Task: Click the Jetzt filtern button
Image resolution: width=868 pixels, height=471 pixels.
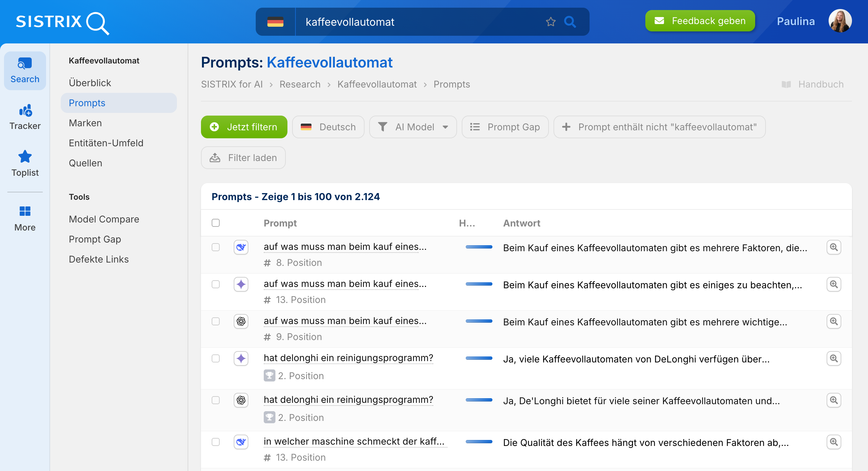Action: 244,127
